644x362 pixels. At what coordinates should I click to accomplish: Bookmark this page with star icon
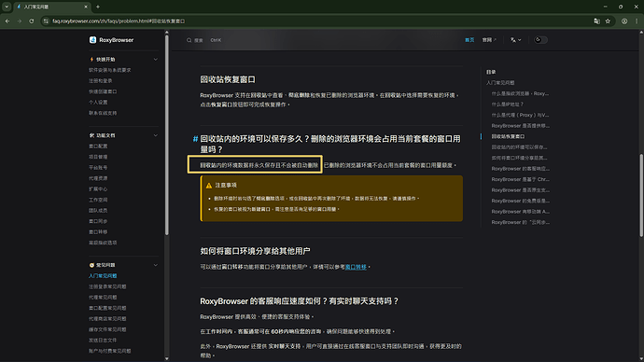click(608, 21)
